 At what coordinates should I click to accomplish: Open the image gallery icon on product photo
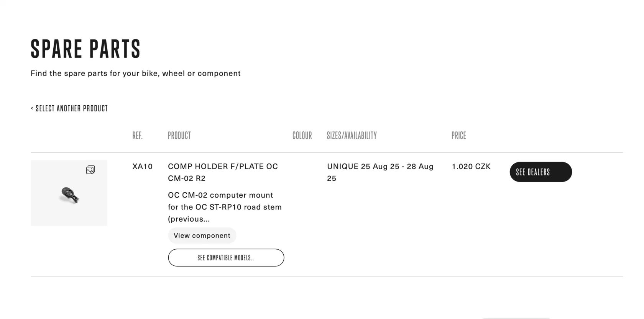(90, 170)
